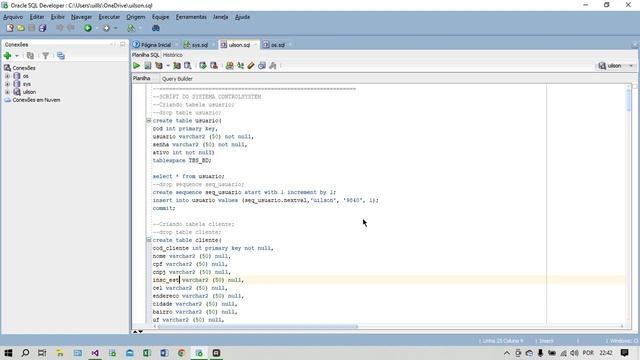
Task: Open the SQL Tuning Advisor icon
Action: coord(187,66)
